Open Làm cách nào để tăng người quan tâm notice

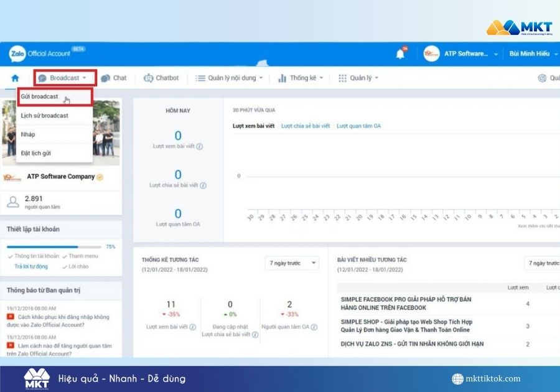point(60,350)
